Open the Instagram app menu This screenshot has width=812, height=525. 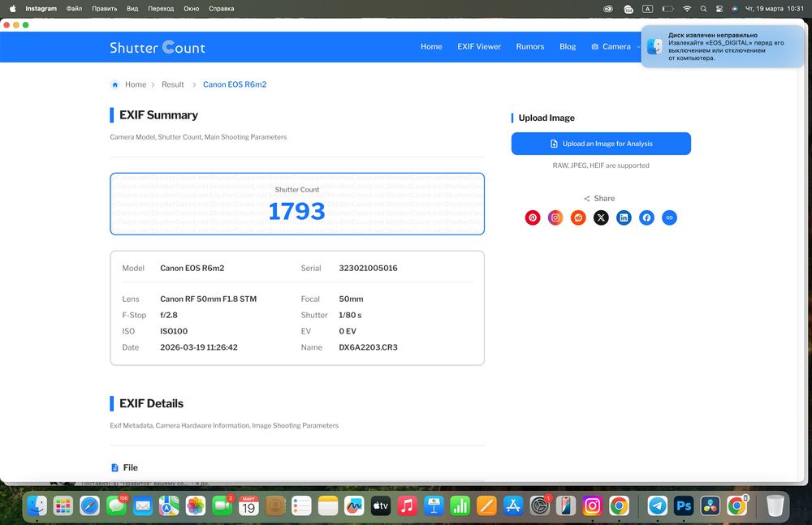pos(41,9)
